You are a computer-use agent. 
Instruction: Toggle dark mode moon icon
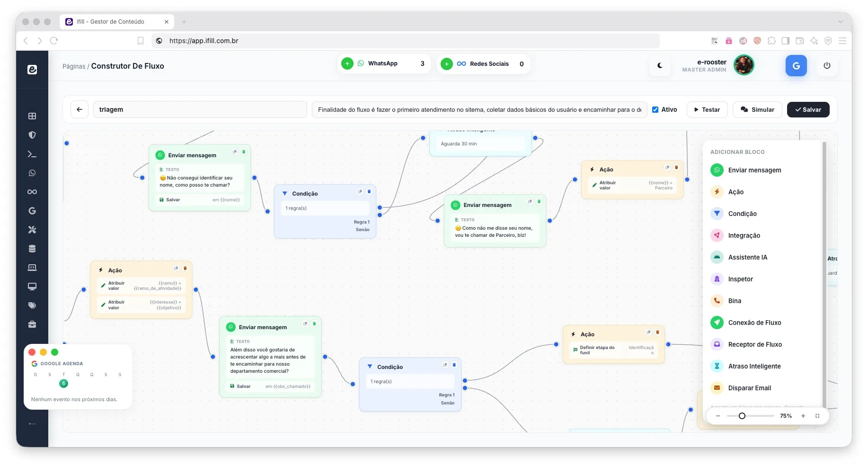pos(660,66)
